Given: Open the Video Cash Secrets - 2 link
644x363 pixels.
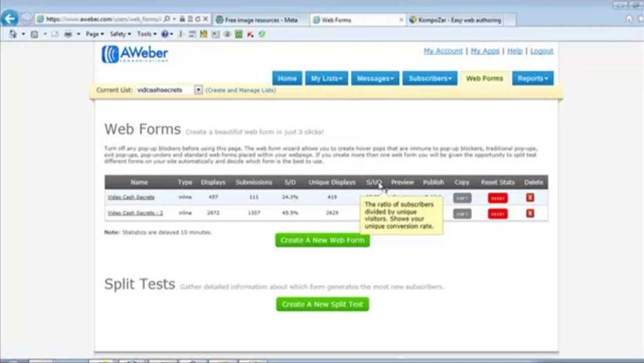Looking at the screenshot, I should click(x=135, y=213).
